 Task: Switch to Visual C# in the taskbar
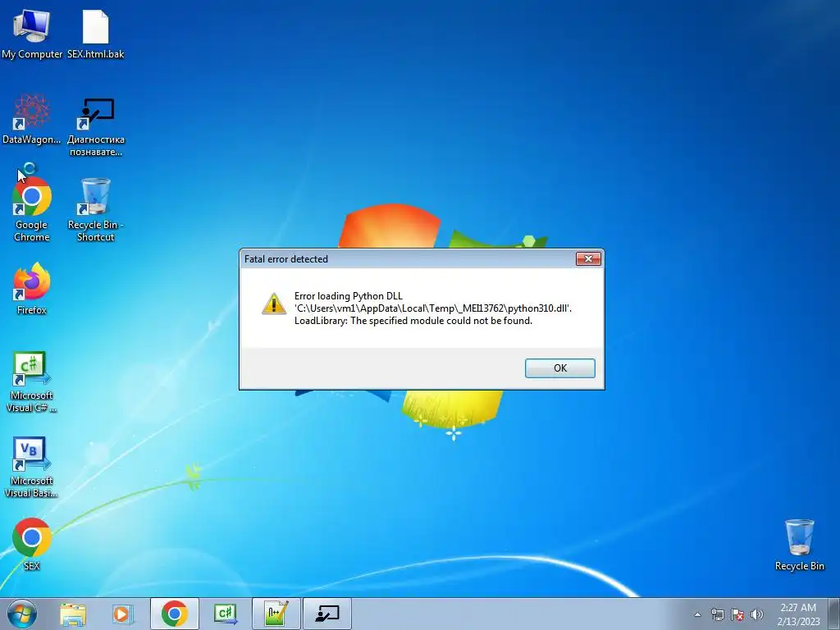click(x=225, y=614)
